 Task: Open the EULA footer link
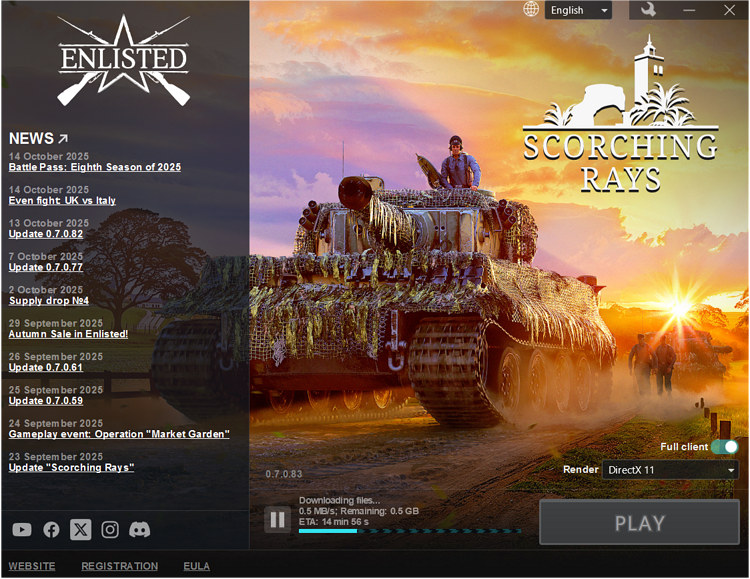[196, 566]
